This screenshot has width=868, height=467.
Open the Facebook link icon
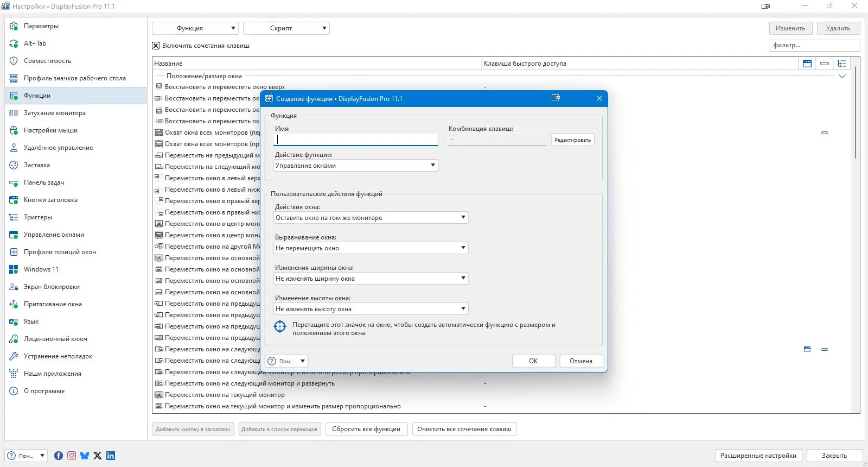pos(59,456)
